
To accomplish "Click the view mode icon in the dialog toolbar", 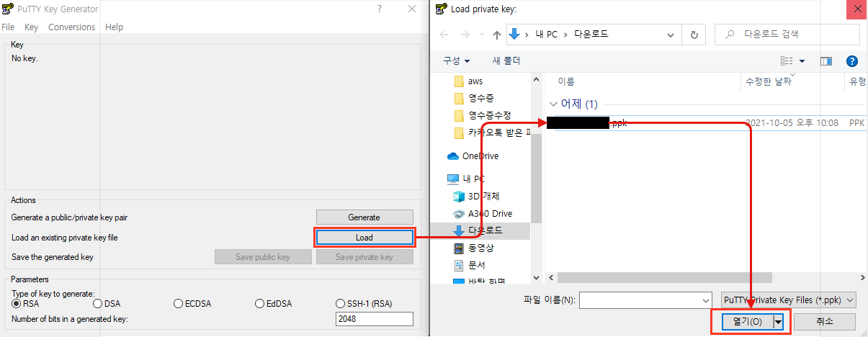I will (787, 61).
